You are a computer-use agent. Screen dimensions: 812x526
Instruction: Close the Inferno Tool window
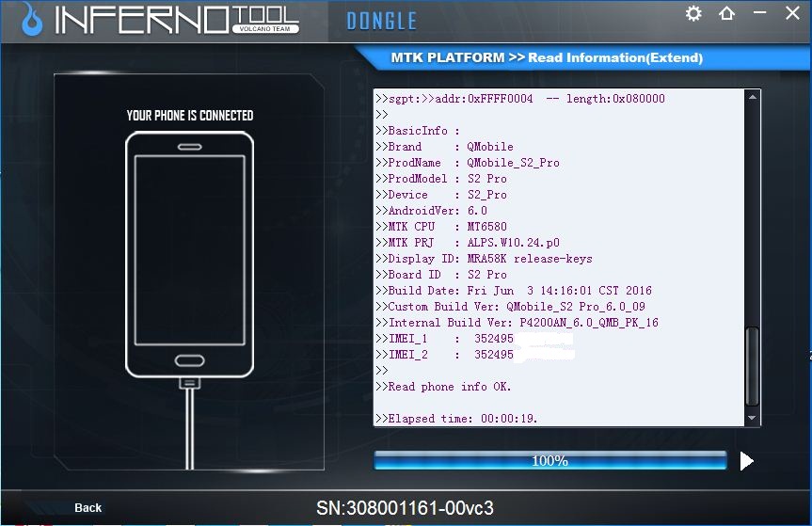[792, 13]
